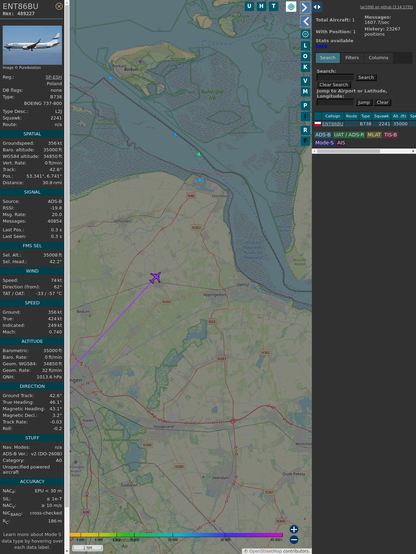Click the center-map crosshair icon
The height and width of the screenshot is (554, 416).
coord(305,34)
